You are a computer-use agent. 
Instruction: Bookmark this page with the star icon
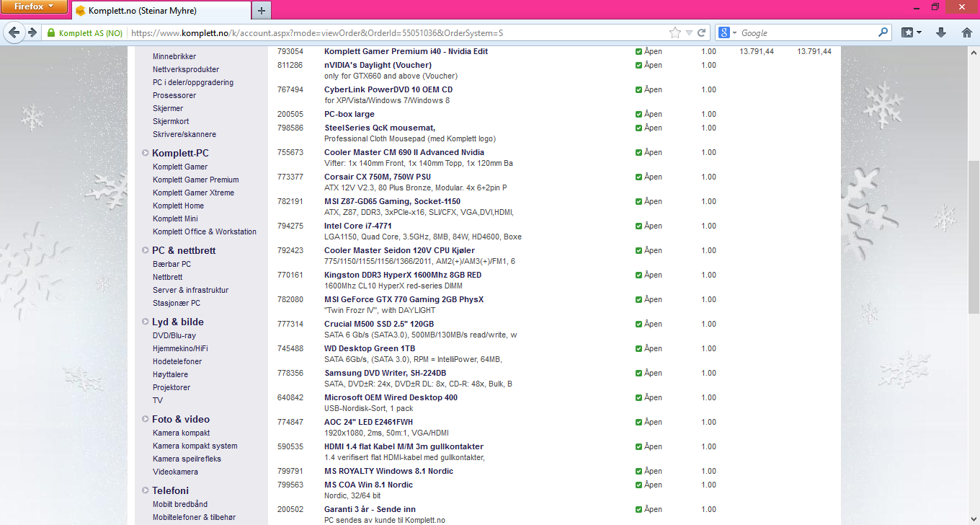[x=674, y=32]
